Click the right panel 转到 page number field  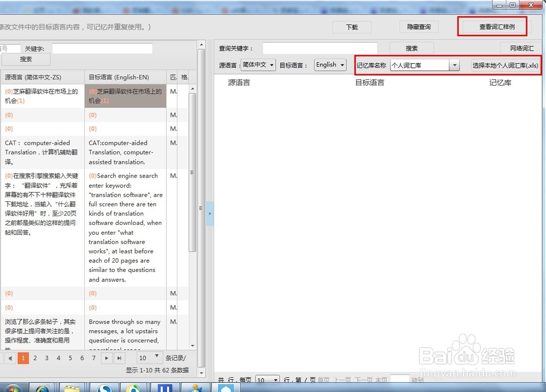click(x=400, y=379)
